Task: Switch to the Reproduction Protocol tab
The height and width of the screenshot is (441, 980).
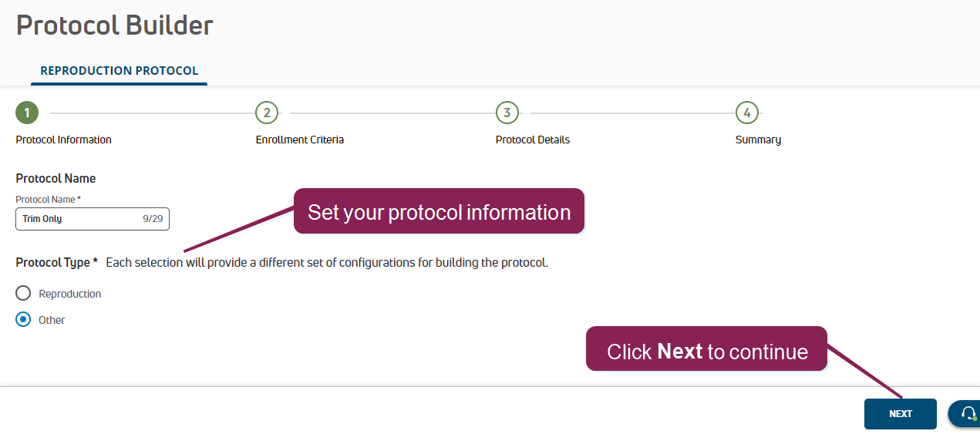Action: pos(120,71)
